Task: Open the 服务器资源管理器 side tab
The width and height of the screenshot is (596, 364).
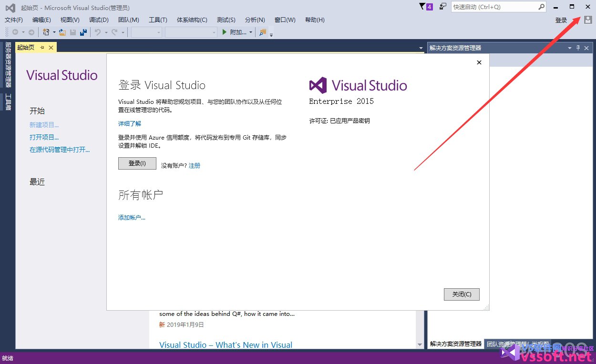Action: [8, 65]
